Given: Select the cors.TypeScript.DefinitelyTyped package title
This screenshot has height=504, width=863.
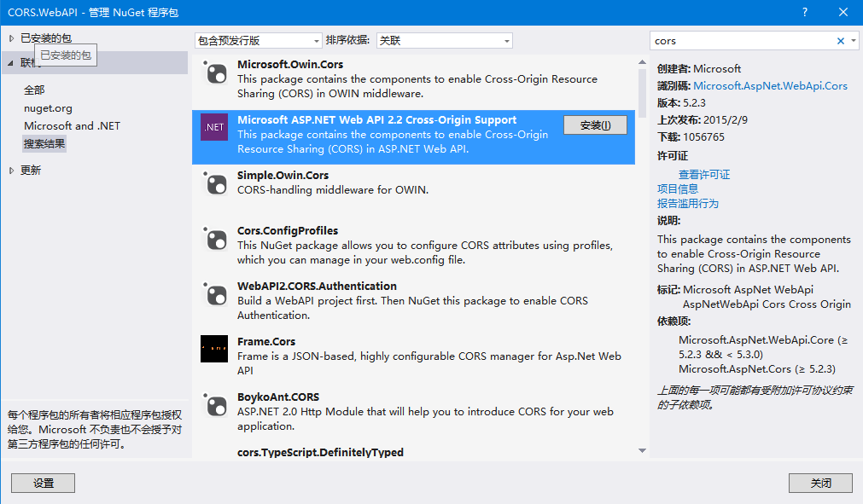Looking at the screenshot, I should [x=320, y=452].
